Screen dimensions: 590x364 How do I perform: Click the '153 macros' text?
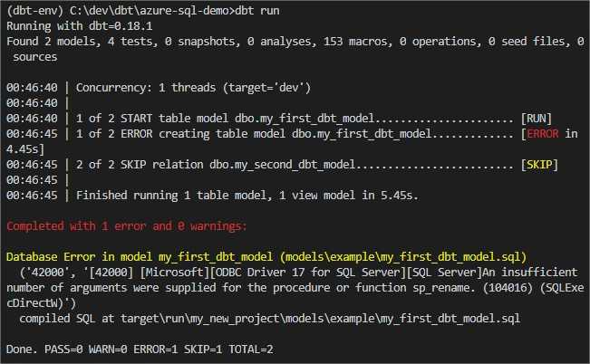point(355,42)
